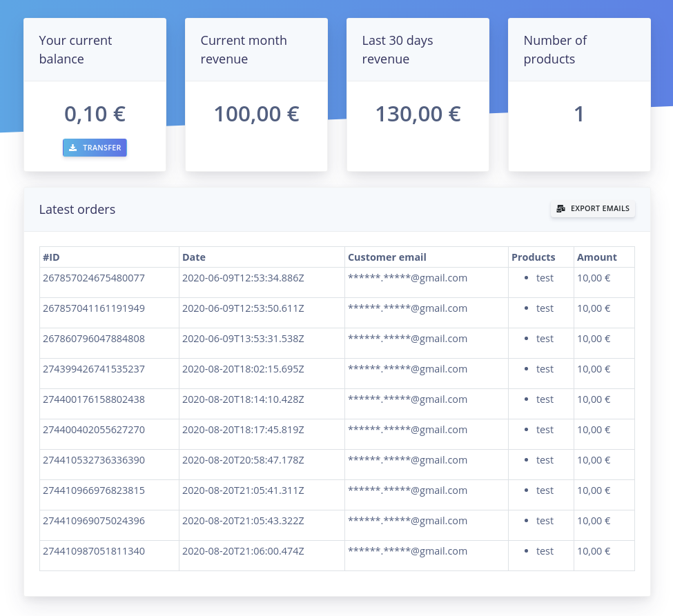This screenshot has height=616, width=673.
Task: Click the Latest orders heading
Action: [77, 209]
